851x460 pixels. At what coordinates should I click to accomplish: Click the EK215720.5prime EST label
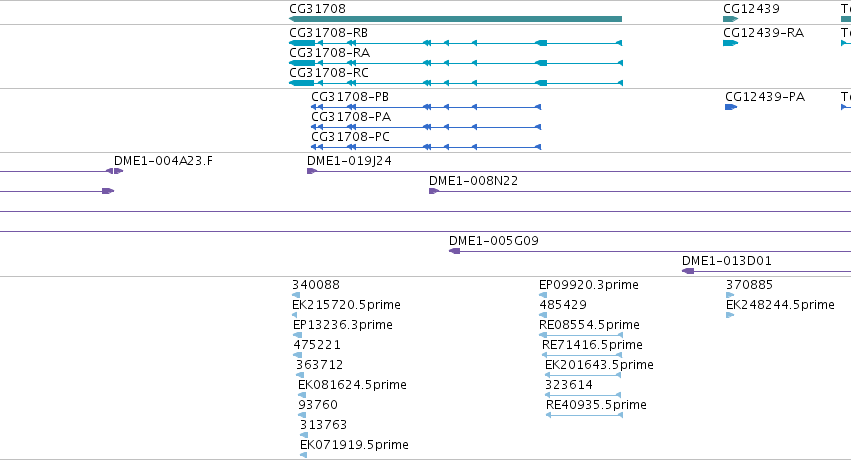(x=346, y=305)
